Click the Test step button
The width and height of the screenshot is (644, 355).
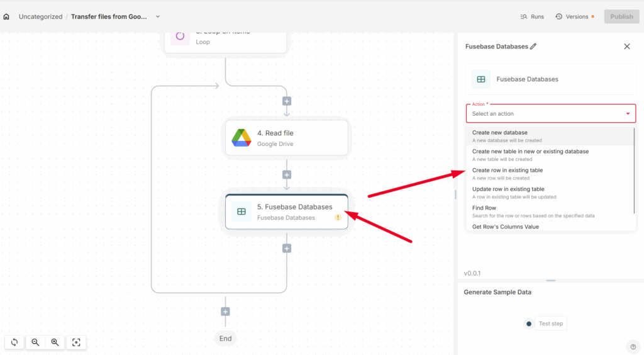(x=550, y=324)
